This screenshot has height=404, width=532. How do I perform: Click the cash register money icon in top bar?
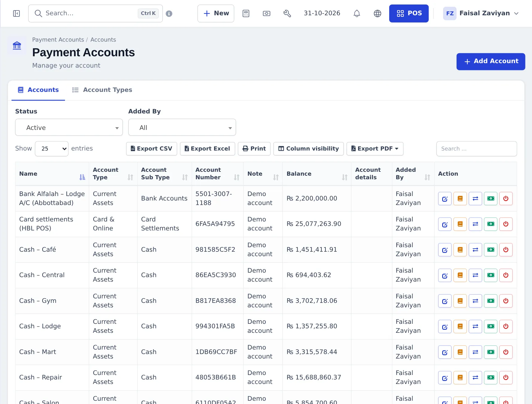click(266, 13)
